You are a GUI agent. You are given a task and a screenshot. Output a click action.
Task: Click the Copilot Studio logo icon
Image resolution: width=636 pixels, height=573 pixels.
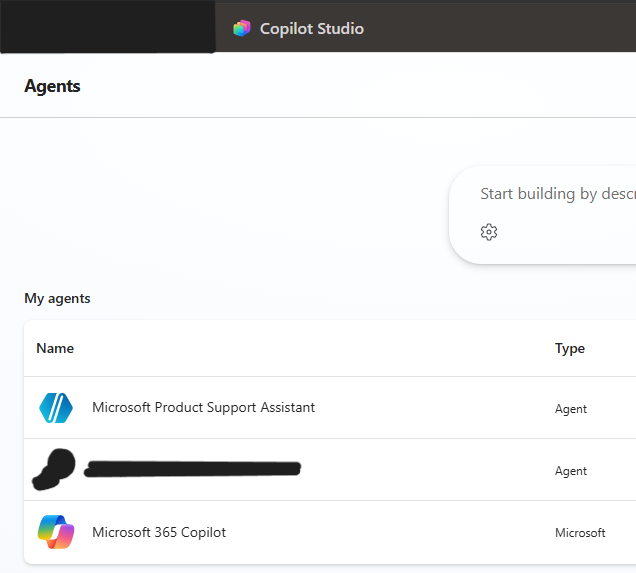coord(242,28)
